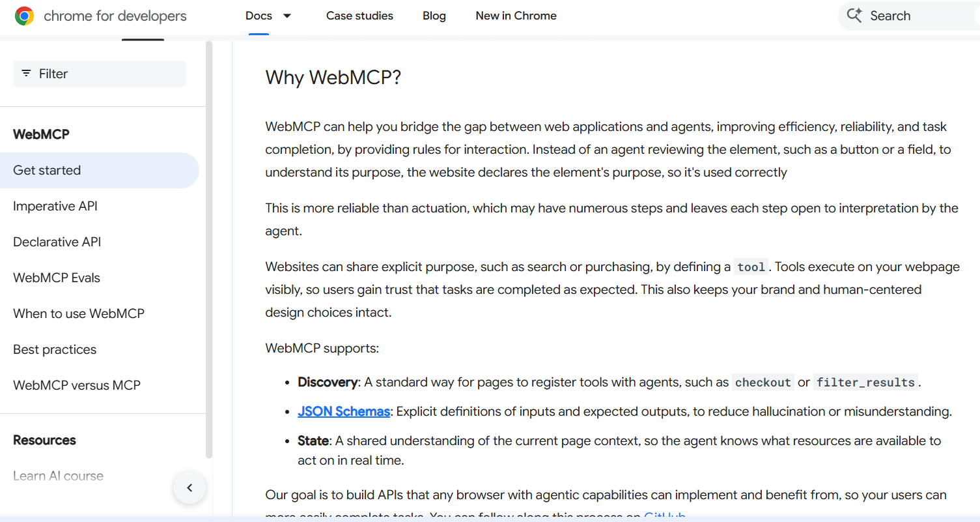
Task: Open the WebMCP Evals page
Action: tap(57, 278)
